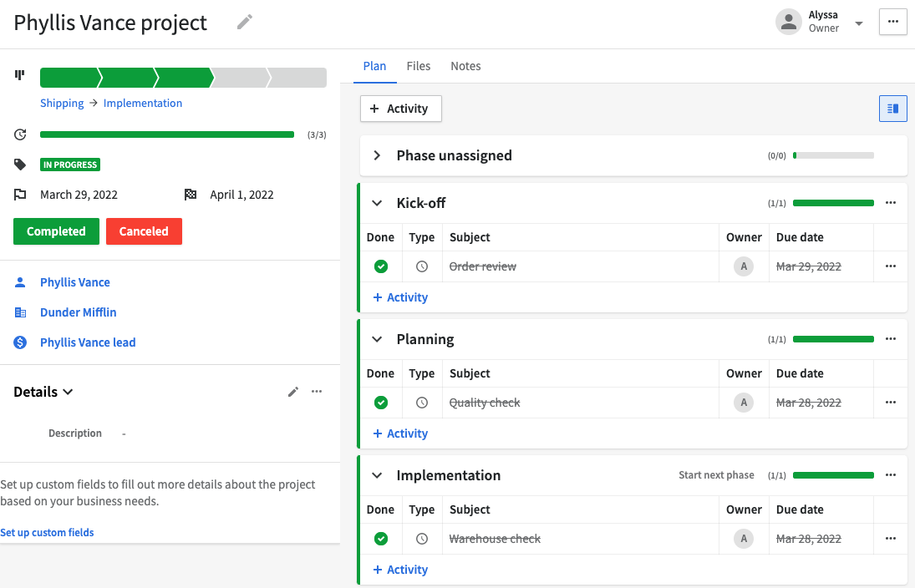Open the Set up custom fields link
The width and height of the screenshot is (915, 588).
tap(47, 532)
